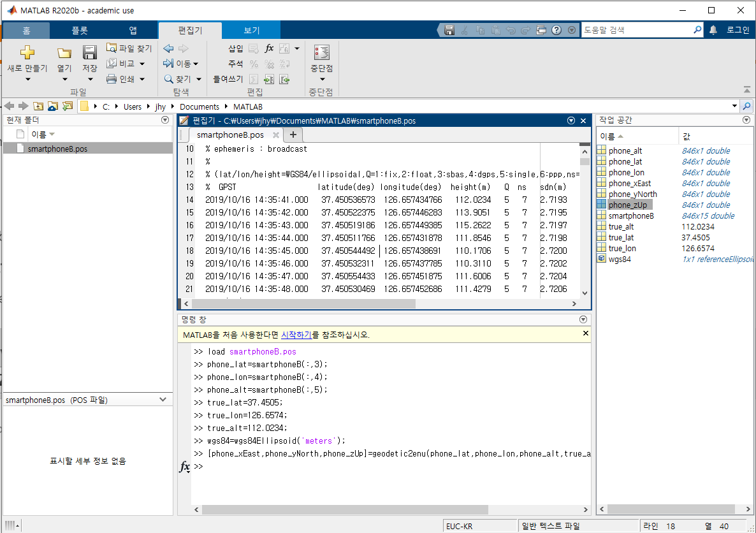Image resolution: width=756 pixels, height=533 pixels.
Task: Click the help search input field
Action: [x=636, y=30]
